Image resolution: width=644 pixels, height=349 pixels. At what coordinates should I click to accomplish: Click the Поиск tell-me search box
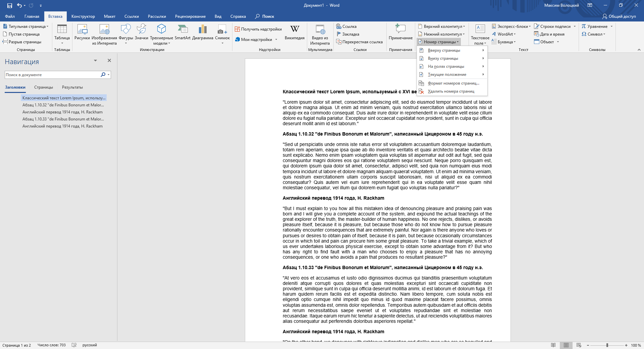pos(265,16)
